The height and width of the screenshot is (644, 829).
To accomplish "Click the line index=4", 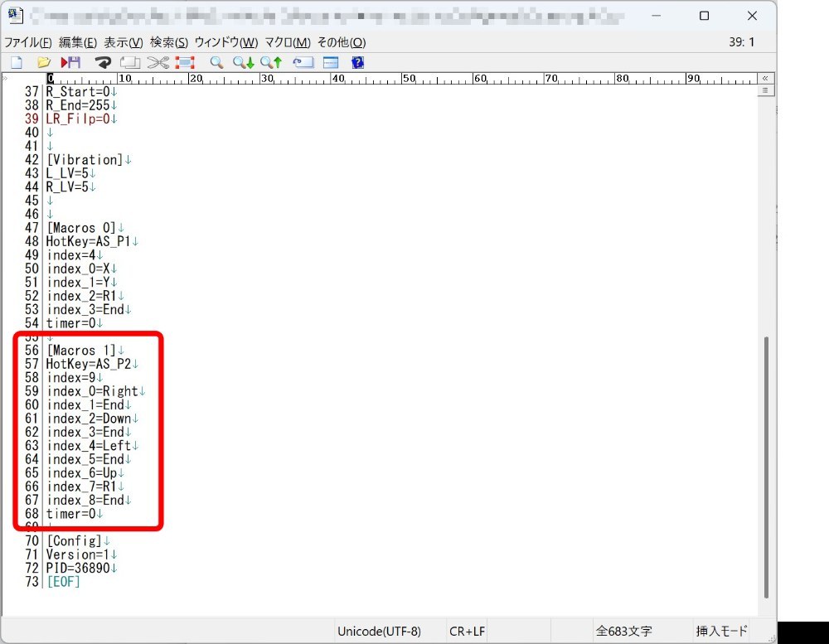I will click(x=70, y=255).
